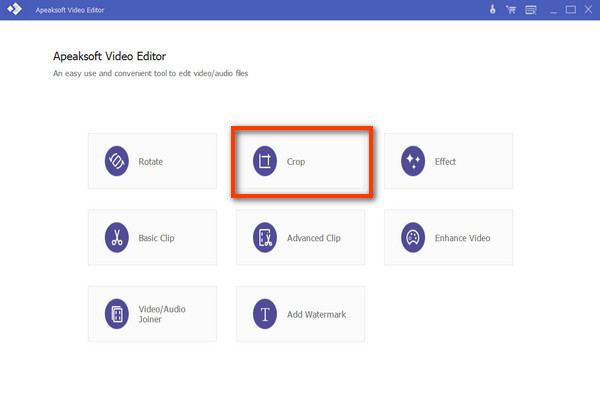Open the Basic Clip card
This screenshot has width=600, height=407.
(152, 238)
